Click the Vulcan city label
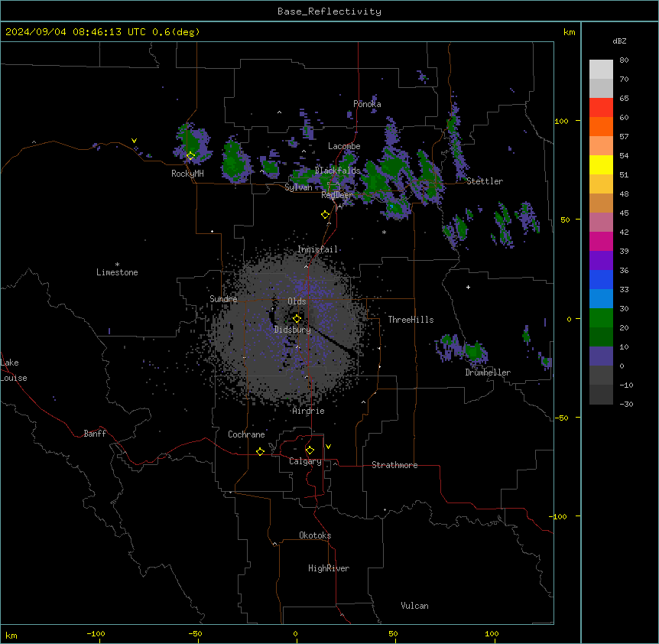This screenshot has height=644, width=659. tap(414, 606)
